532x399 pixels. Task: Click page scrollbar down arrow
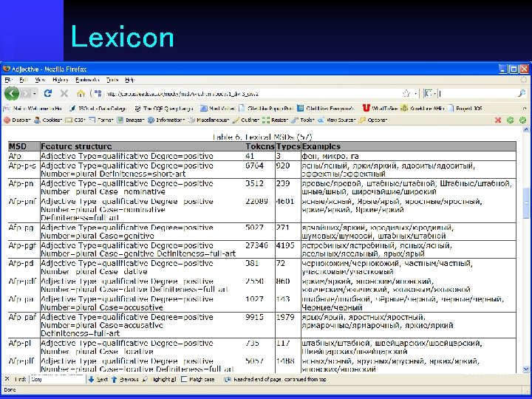pyautogui.click(x=526, y=369)
